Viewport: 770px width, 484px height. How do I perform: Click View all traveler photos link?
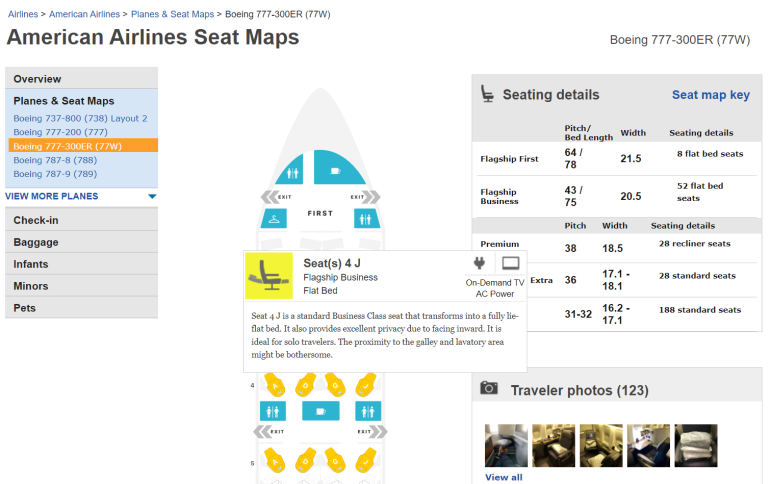pyautogui.click(x=503, y=477)
